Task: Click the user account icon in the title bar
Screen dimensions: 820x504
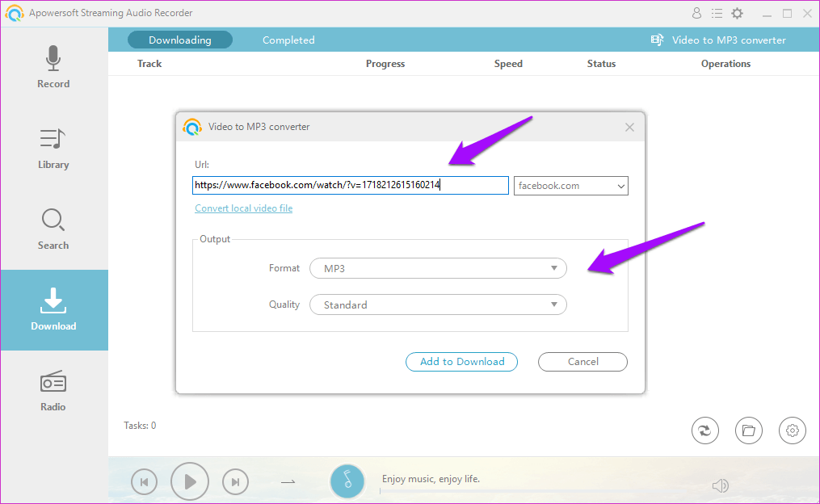Action: coord(696,13)
